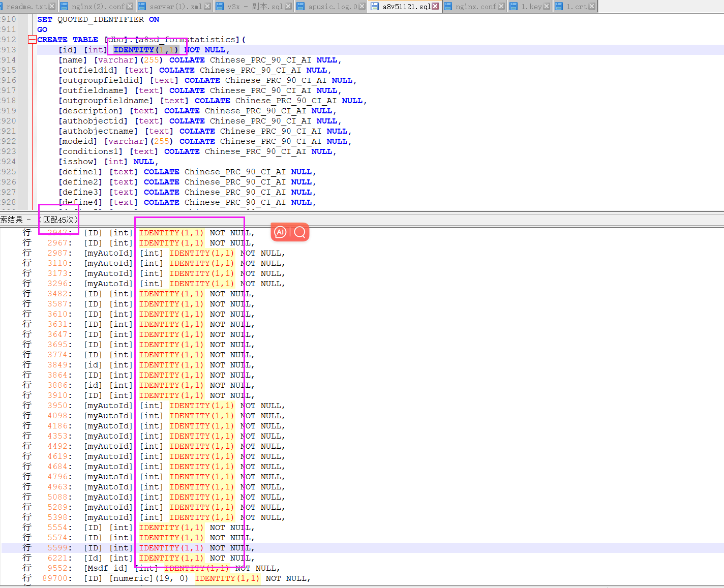This screenshot has height=588, width=724.
Task: Close the server(1).xml tab
Action: click(x=207, y=7)
